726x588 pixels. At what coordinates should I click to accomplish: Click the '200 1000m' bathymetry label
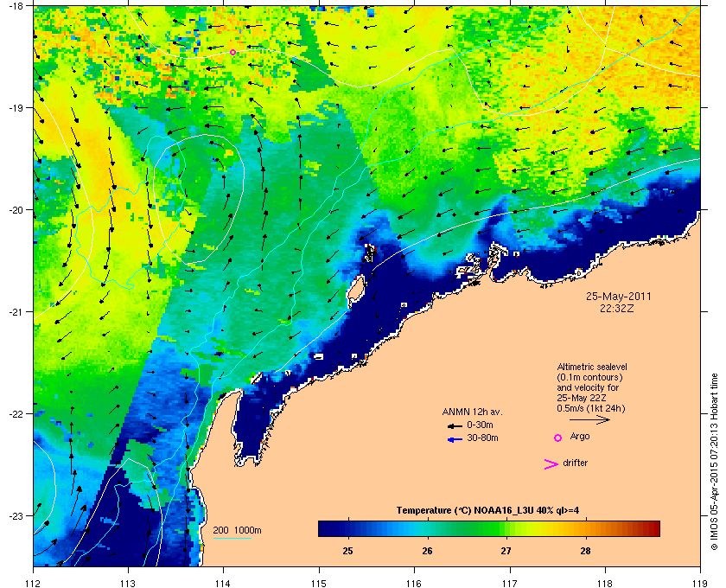(237, 530)
